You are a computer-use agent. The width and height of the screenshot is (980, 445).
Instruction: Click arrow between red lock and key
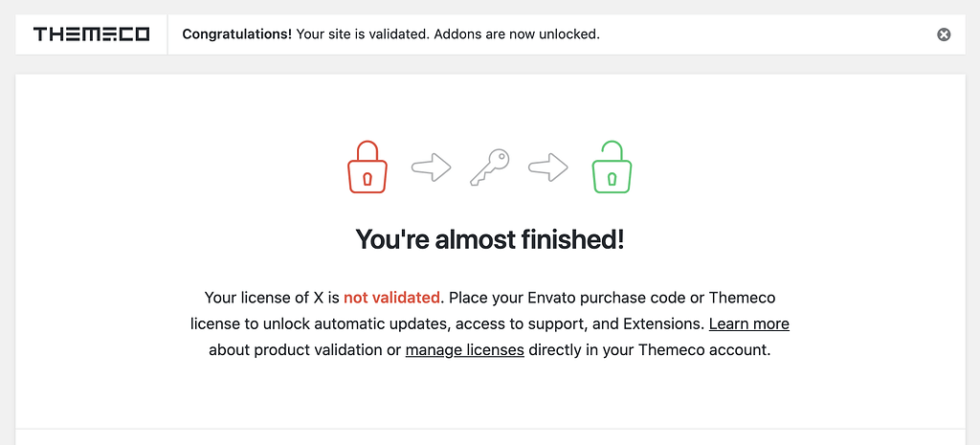431,168
